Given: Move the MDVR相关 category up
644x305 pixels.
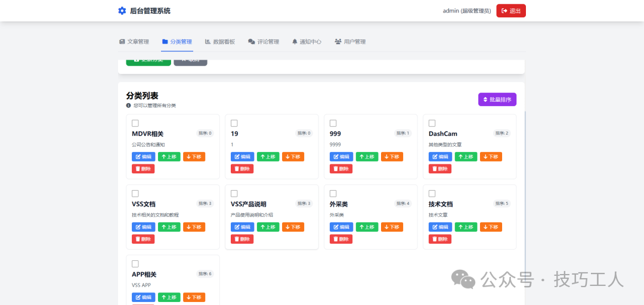Looking at the screenshot, I should (169, 157).
